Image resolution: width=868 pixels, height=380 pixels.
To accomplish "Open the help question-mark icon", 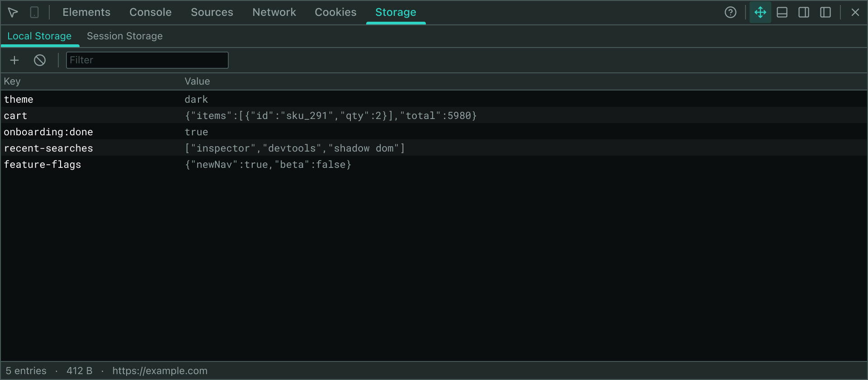I will coord(731,12).
